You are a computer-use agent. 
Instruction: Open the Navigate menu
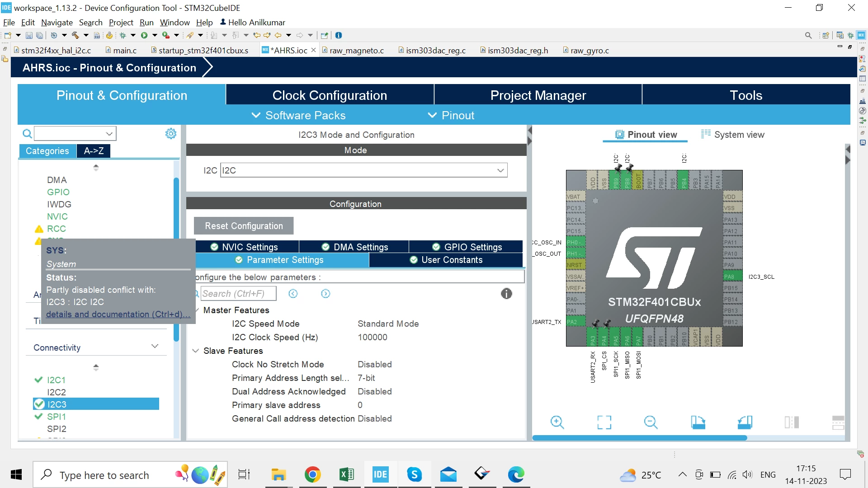click(57, 22)
